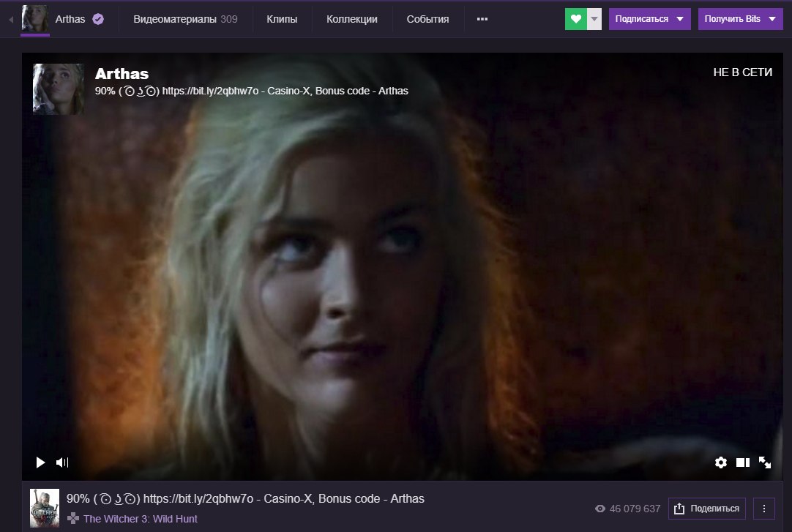792x532 pixels.
Task: Click the Поделиться share button
Action: 706,509
